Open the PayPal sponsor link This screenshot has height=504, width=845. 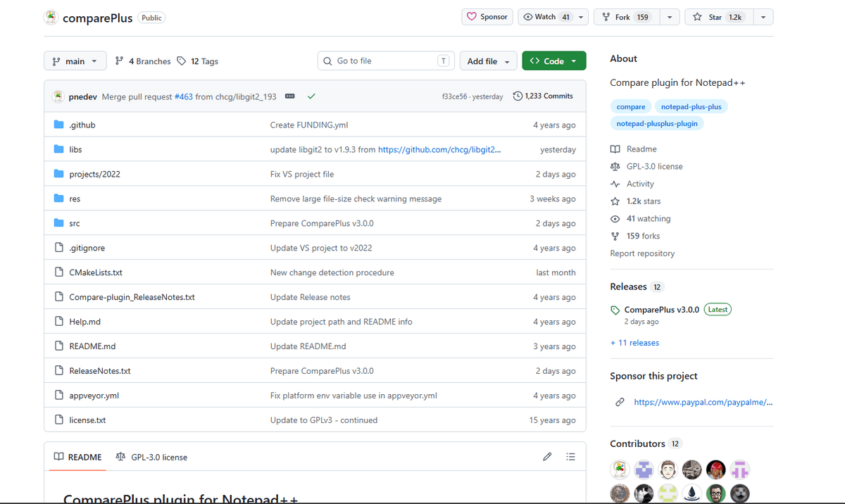[x=704, y=402]
